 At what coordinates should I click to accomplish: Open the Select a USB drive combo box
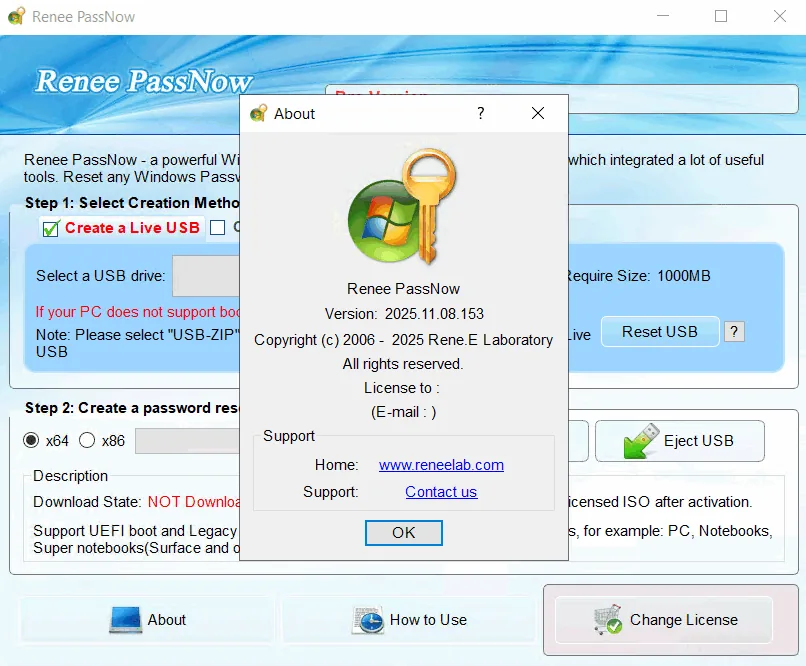tap(206, 276)
